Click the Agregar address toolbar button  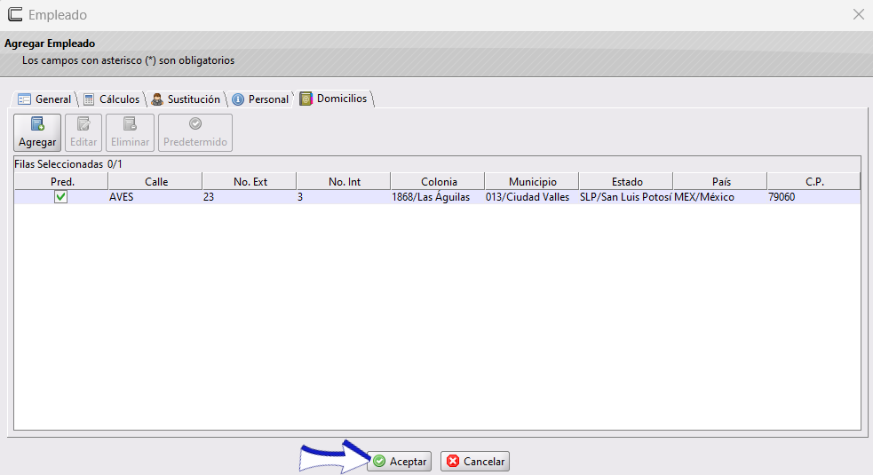click(x=37, y=133)
